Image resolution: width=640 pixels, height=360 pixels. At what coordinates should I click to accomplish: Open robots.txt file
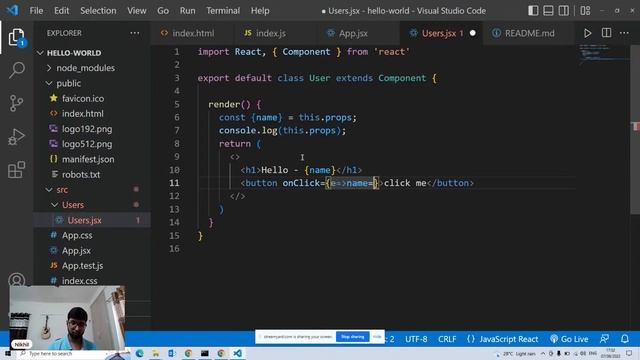pyautogui.click(x=81, y=174)
